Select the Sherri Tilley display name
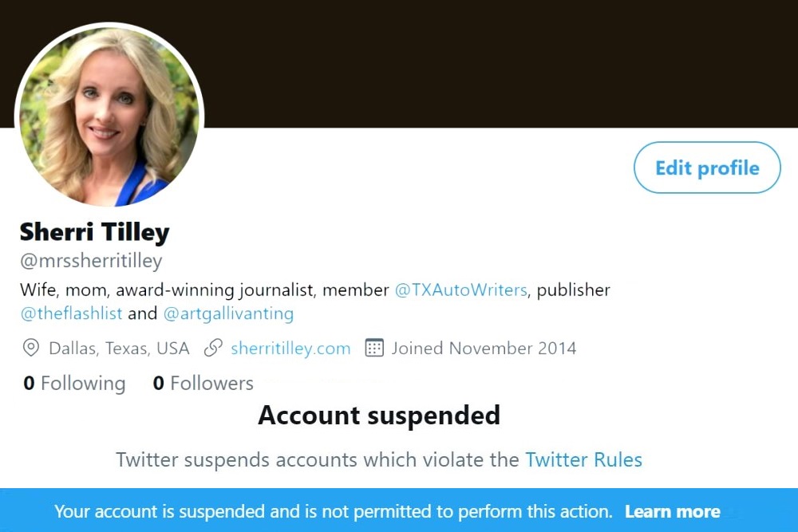This screenshot has height=532, width=798. click(94, 232)
